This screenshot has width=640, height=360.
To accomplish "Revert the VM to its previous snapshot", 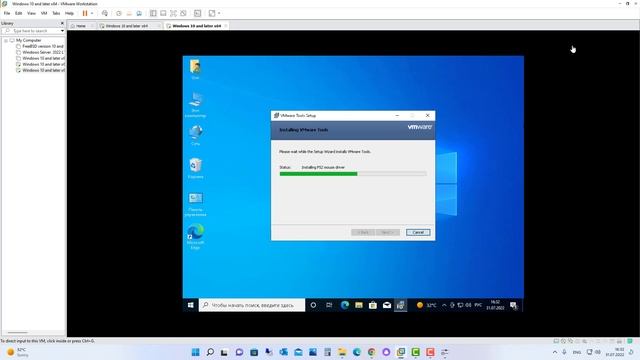I will [x=129, y=13].
